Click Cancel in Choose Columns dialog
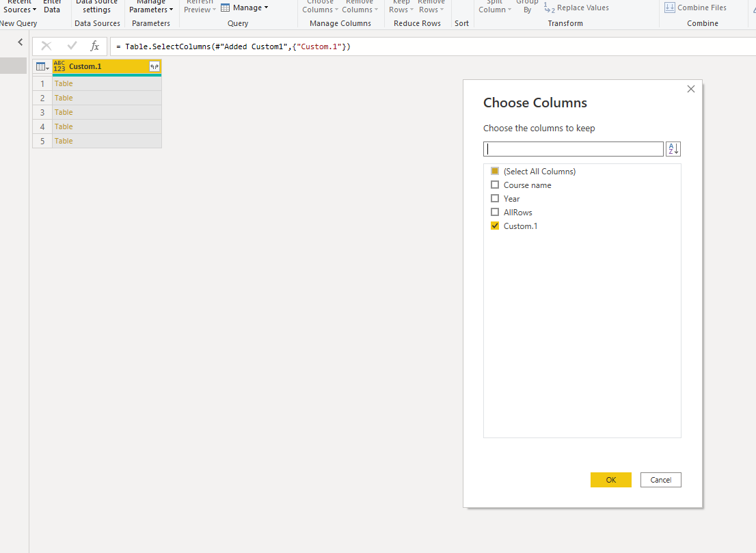Viewport: 756px width, 553px height. 660,480
